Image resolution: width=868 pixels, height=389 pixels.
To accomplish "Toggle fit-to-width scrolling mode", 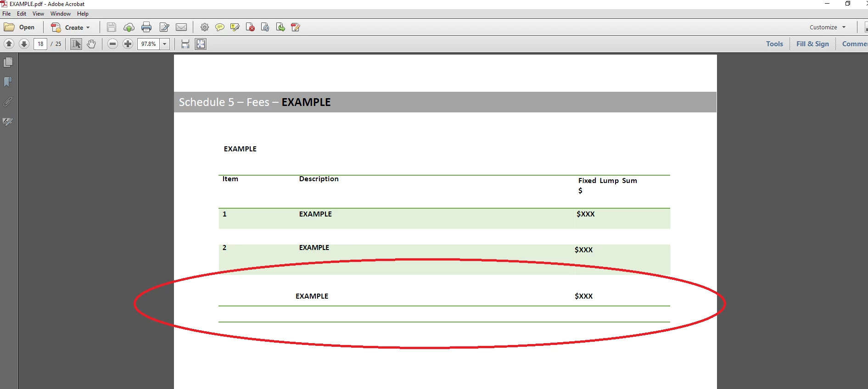I will pyautogui.click(x=185, y=44).
